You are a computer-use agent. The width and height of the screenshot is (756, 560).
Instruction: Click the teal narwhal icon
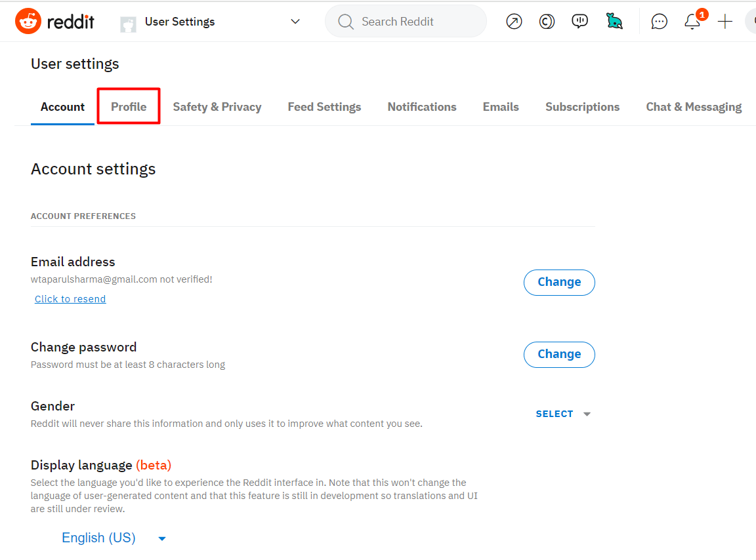(614, 22)
